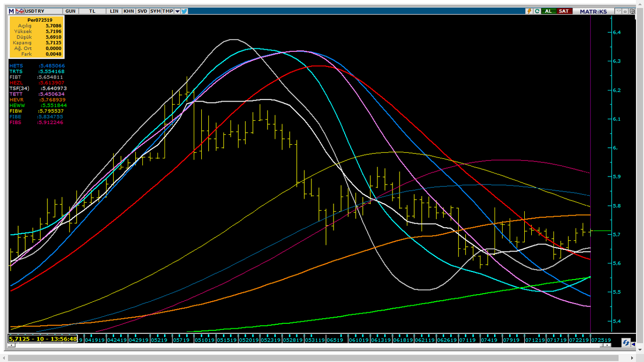Select the HEWW indicator label
The image size is (644, 362).
click(17, 105)
